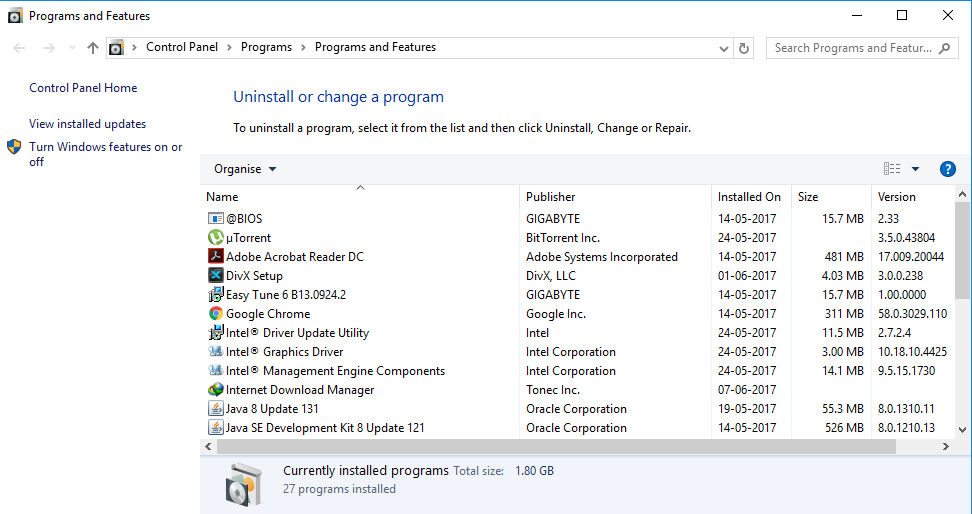The height and width of the screenshot is (514, 972).
Task: Click the Intel Graphics Driver icon
Action: 215,352
